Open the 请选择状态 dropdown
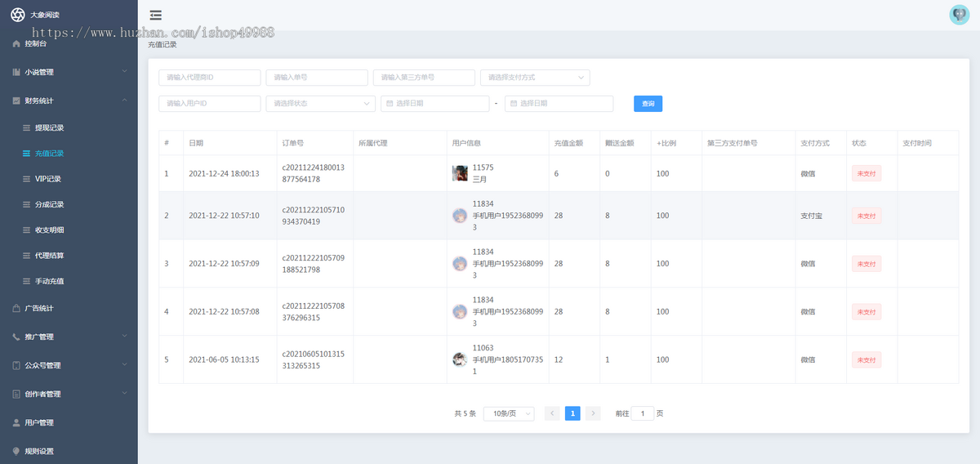This screenshot has width=980, height=464. click(321, 104)
